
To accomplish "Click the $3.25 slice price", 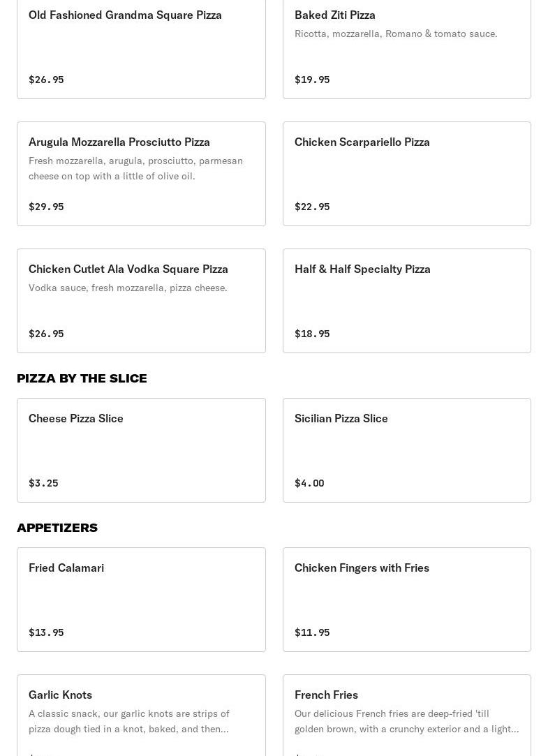I will coord(43,483).
